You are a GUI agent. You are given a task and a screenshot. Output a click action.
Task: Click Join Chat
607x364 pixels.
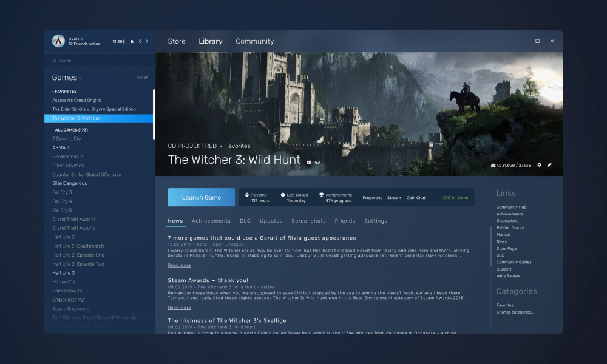click(x=416, y=198)
